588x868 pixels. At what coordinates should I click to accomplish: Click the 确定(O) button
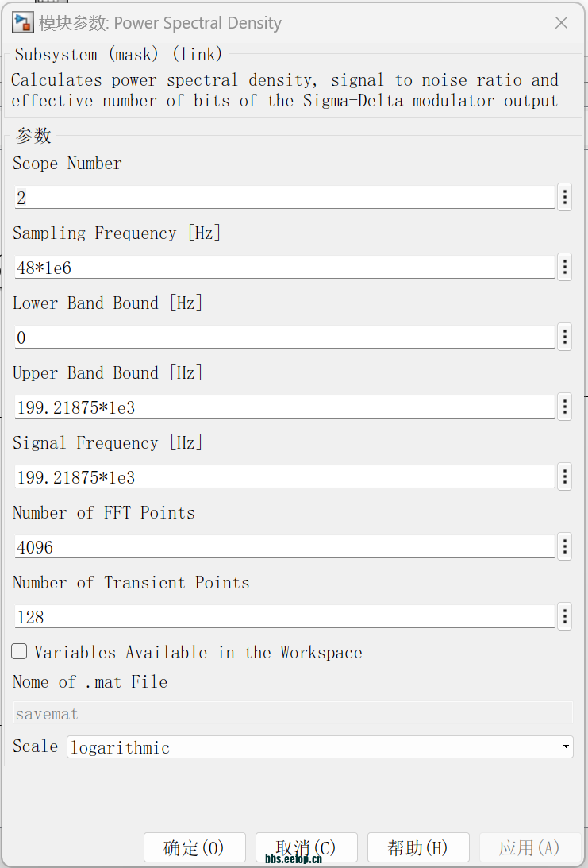(x=194, y=847)
